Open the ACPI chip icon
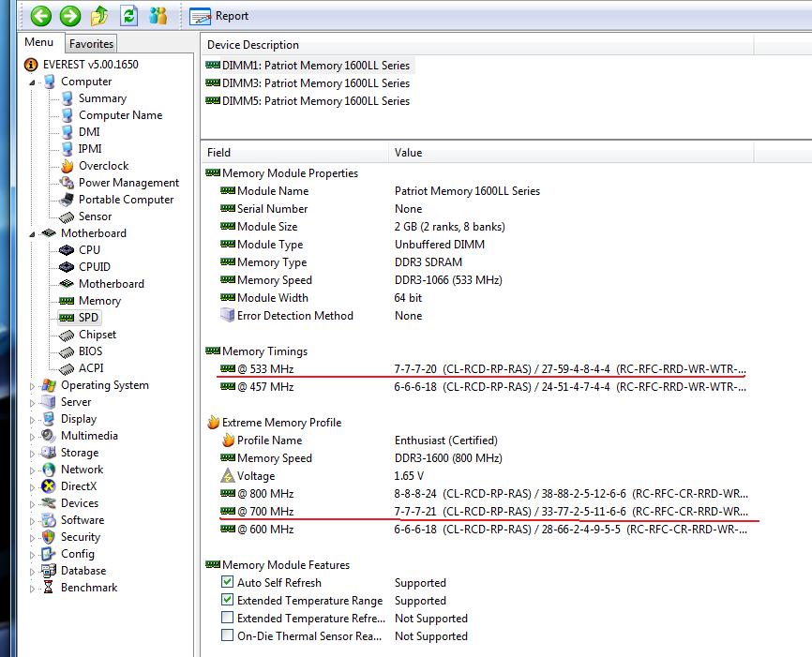Image resolution: width=812 pixels, height=657 pixels. click(67, 368)
